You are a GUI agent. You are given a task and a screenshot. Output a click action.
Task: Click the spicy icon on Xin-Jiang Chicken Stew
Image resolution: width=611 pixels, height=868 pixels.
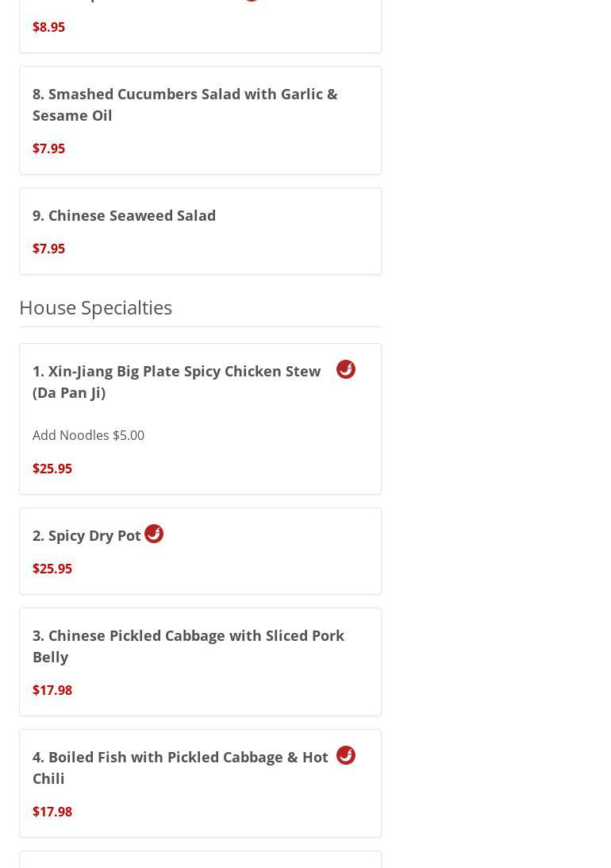(x=346, y=369)
